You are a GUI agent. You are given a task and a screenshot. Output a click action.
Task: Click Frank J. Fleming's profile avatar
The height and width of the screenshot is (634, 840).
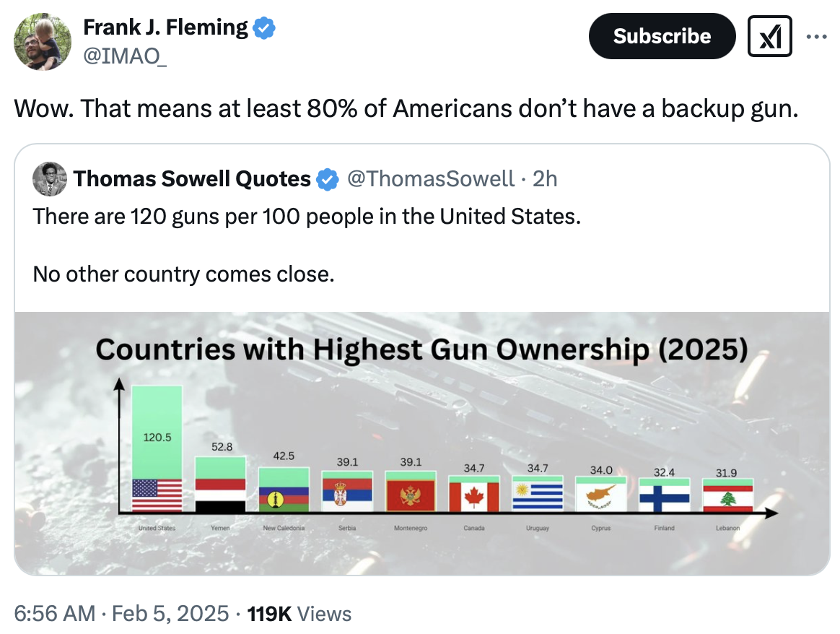click(x=42, y=42)
